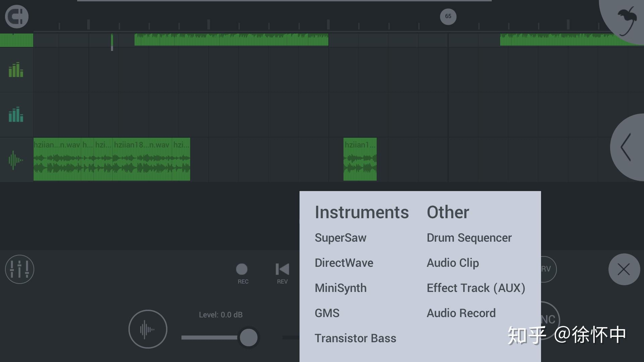The height and width of the screenshot is (362, 644).
Task: Rewind with the REV button
Action: [282, 274]
